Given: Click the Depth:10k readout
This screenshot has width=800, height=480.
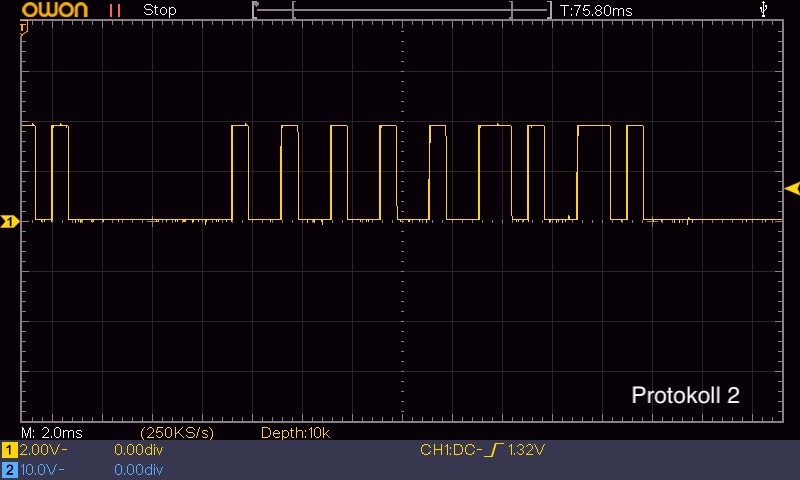Looking at the screenshot, I should pos(295,433).
